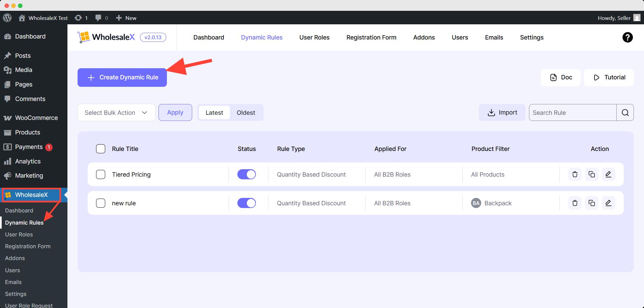This screenshot has height=308, width=644.
Task: Duplicate the new rule entry
Action: (x=592, y=203)
